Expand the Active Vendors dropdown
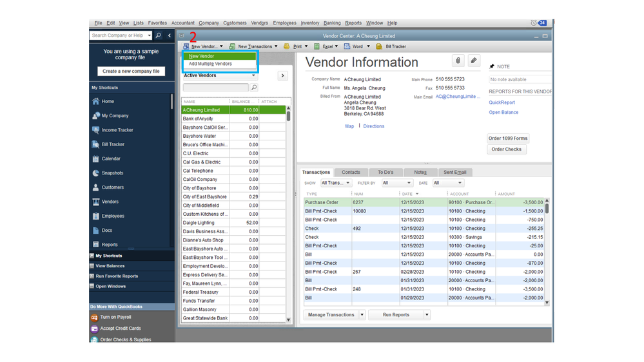 coord(253,75)
